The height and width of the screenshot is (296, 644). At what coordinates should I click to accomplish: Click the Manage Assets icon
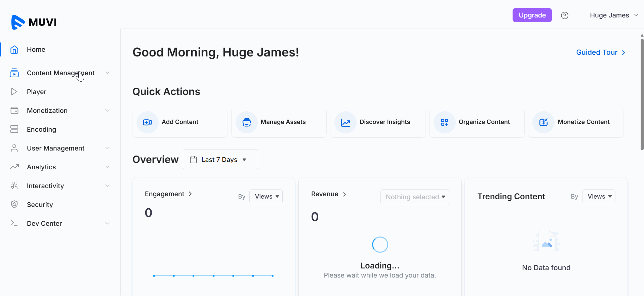246,122
